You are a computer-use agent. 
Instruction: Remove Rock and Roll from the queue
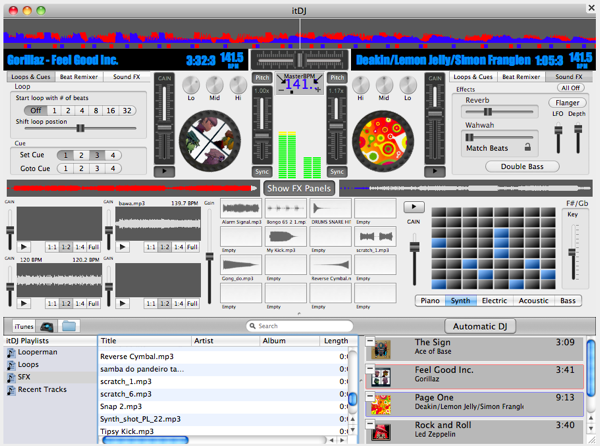point(370,424)
